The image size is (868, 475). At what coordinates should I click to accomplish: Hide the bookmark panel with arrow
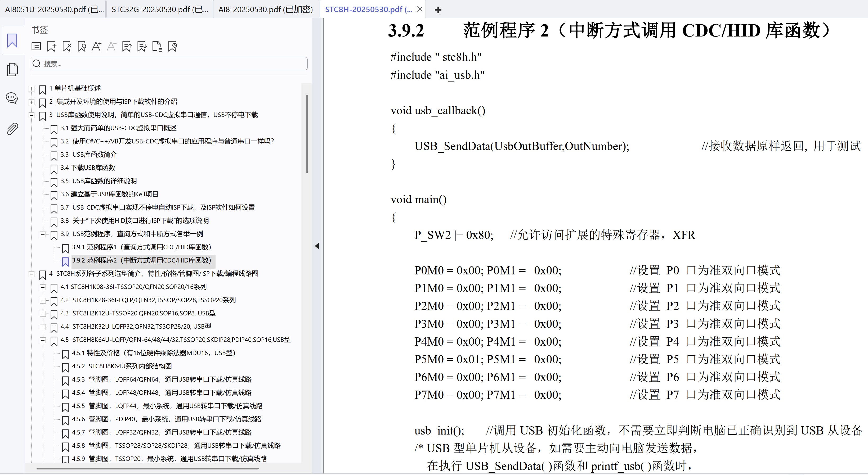click(x=317, y=246)
